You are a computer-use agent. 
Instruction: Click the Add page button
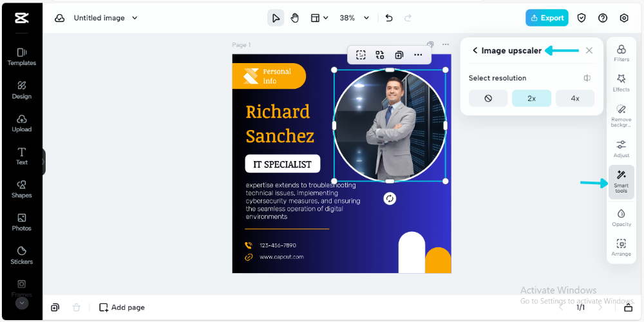point(122,307)
